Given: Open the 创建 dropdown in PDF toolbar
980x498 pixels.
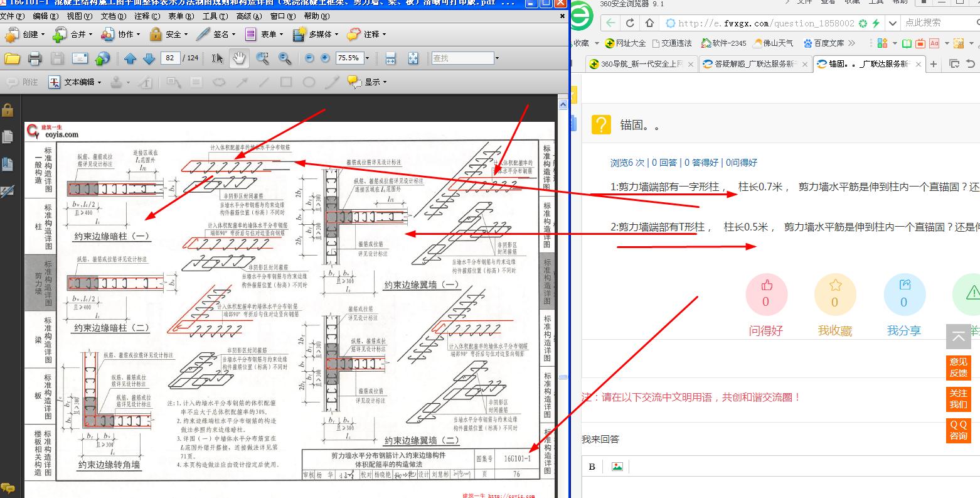Looking at the screenshot, I should (x=24, y=35).
